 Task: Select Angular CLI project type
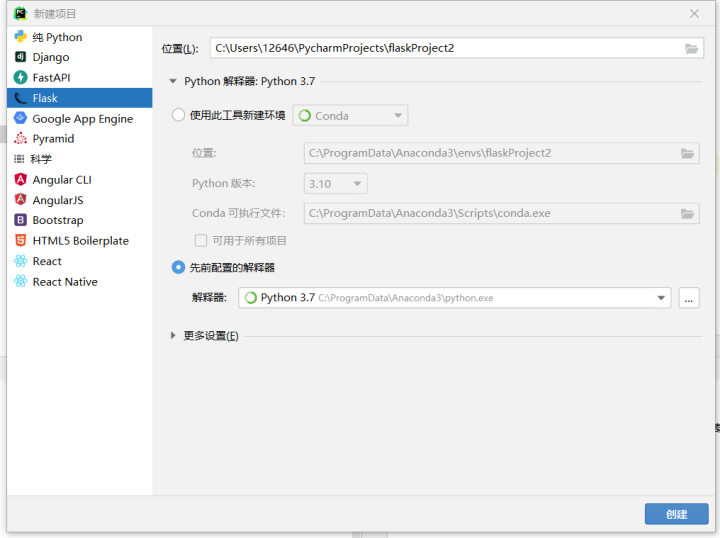click(x=79, y=179)
